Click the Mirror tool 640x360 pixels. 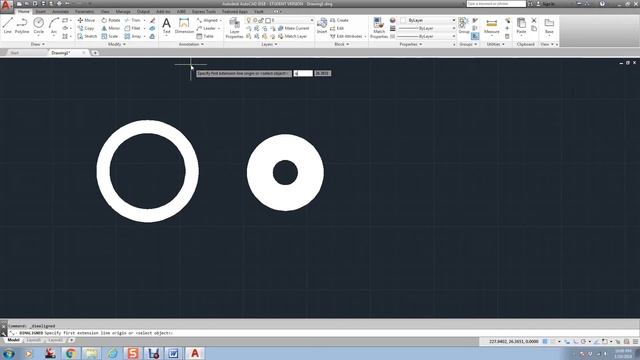click(111, 28)
